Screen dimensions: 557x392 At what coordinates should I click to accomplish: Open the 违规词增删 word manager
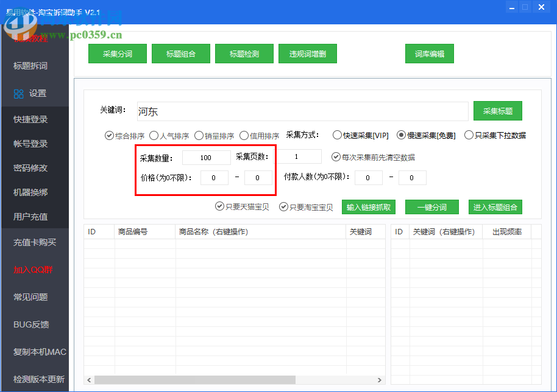click(307, 53)
